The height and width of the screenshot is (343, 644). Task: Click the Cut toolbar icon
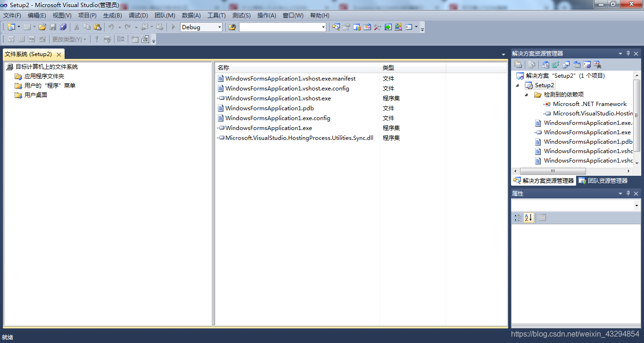[76, 27]
